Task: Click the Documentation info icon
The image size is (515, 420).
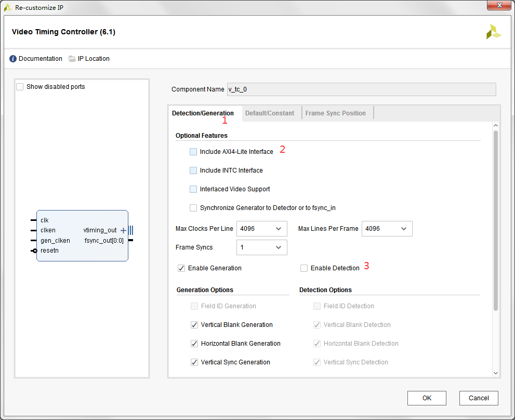Action: coord(13,59)
